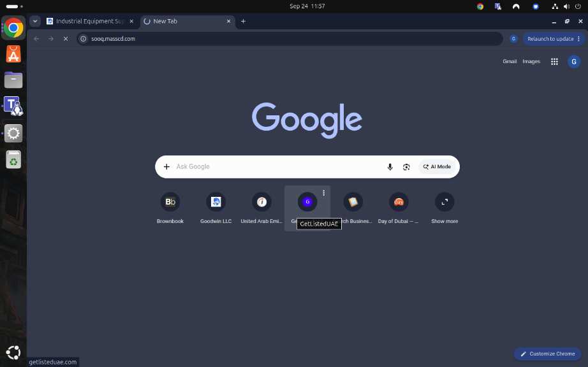Stop loading the page with X icon
Screen dimensions: 588x367
click(x=66, y=39)
